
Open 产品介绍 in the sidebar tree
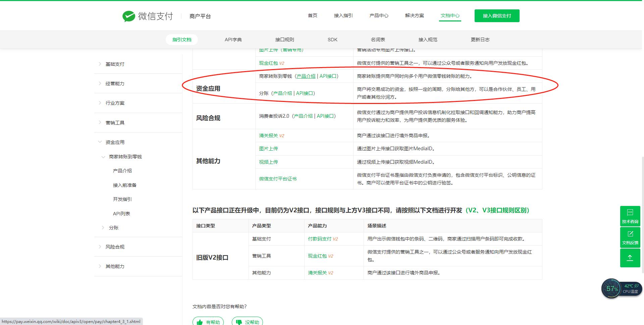(x=122, y=171)
